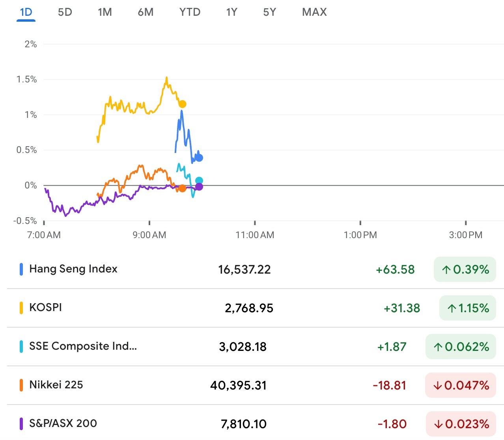Click the teal SSE Composite color marker

coord(21,347)
